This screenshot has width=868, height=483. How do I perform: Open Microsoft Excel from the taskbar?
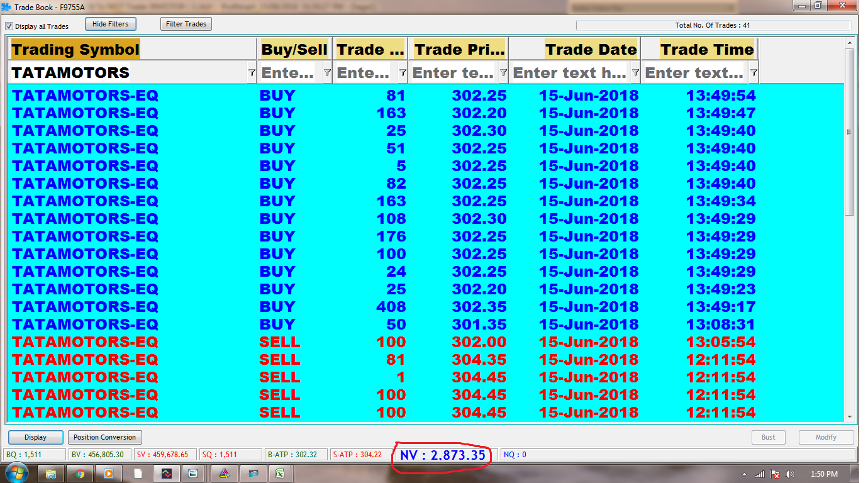[280, 474]
